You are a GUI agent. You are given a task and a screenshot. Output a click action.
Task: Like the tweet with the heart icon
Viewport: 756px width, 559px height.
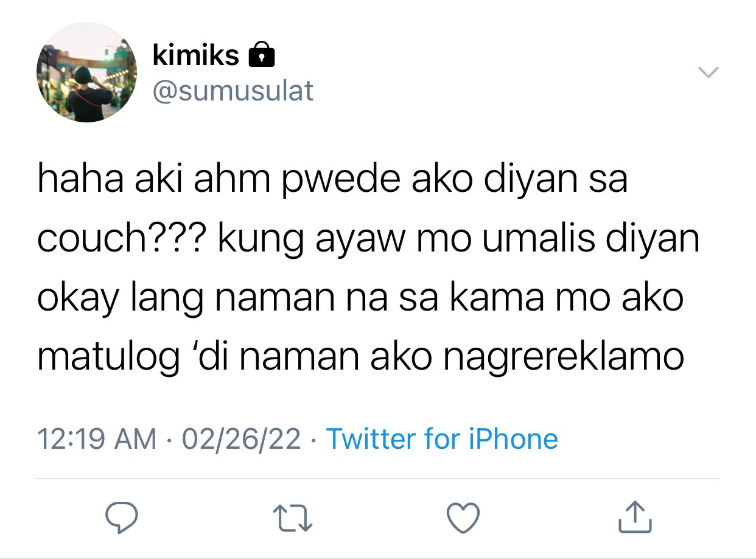(x=463, y=517)
